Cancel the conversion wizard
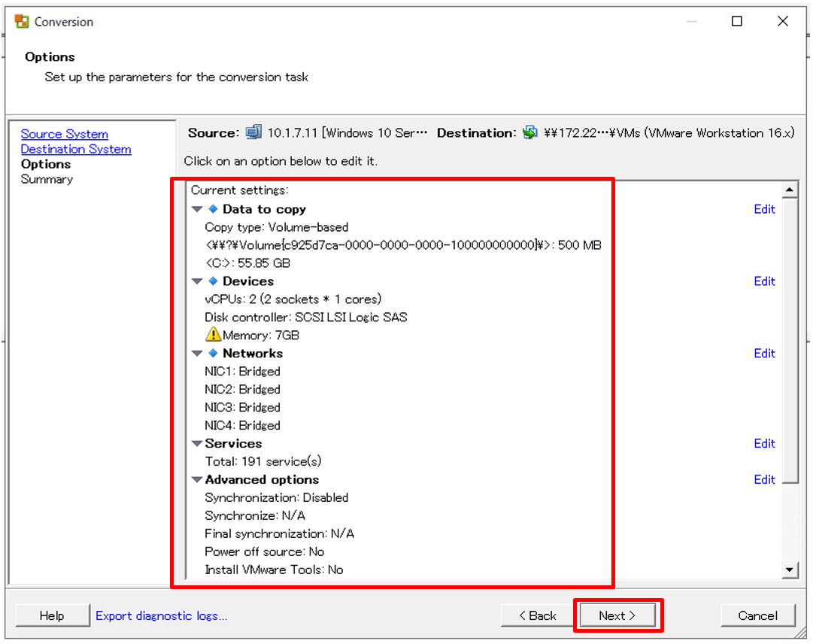The width and height of the screenshot is (813, 644). [x=757, y=615]
